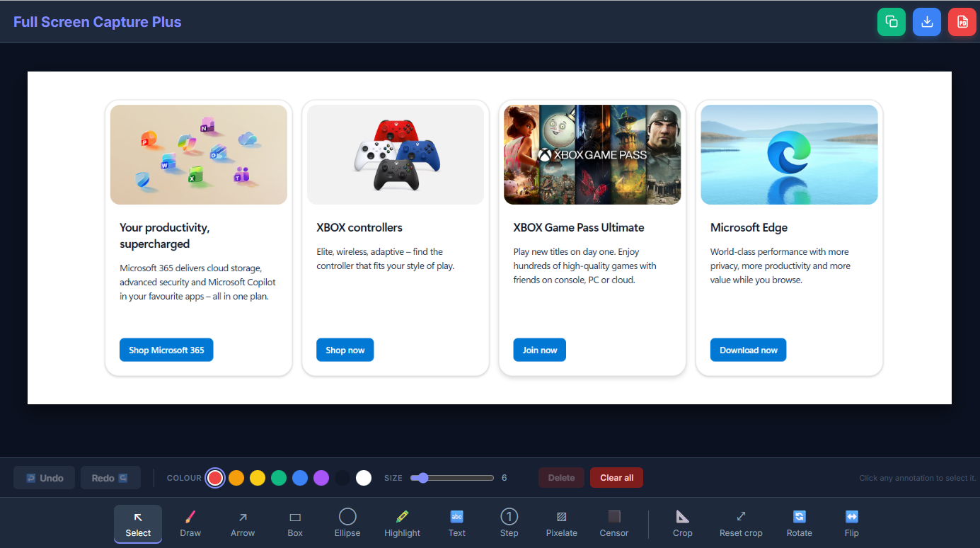Click the Xbox Game Pass artwork
The height and width of the screenshot is (548, 980).
[x=592, y=154]
